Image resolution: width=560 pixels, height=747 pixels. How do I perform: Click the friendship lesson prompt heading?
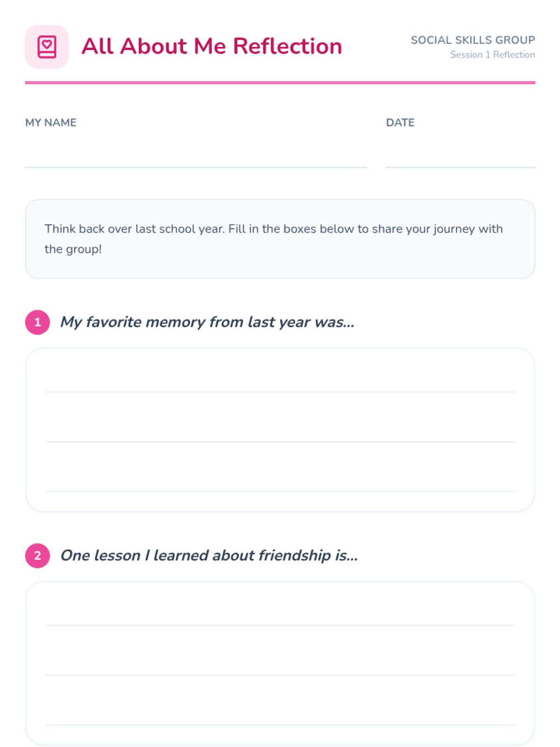[x=209, y=556]
